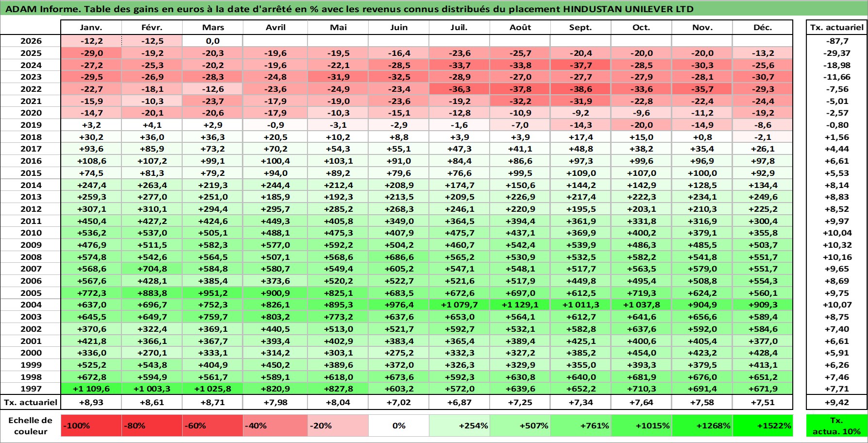868x443 pixels.
Task: Click the '+277,0' cell in 2013 Févr.
Action: (152, 197)
